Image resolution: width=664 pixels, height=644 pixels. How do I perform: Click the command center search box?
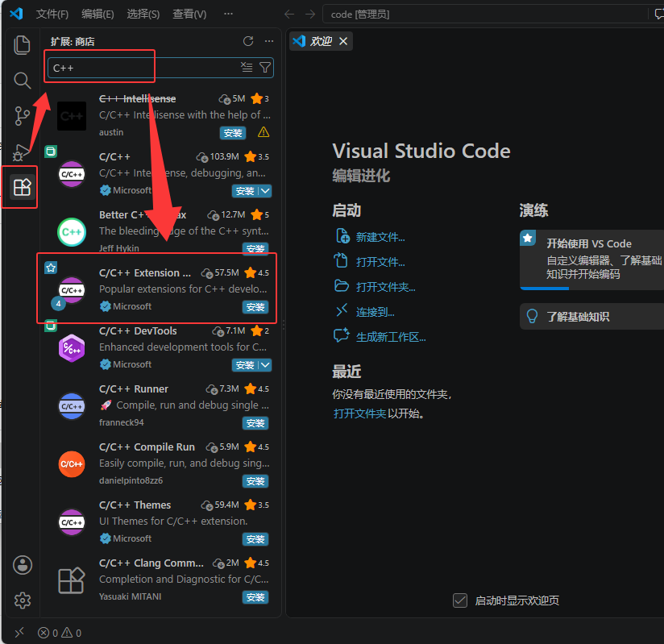pyautogui.click(x=485, y=15)
